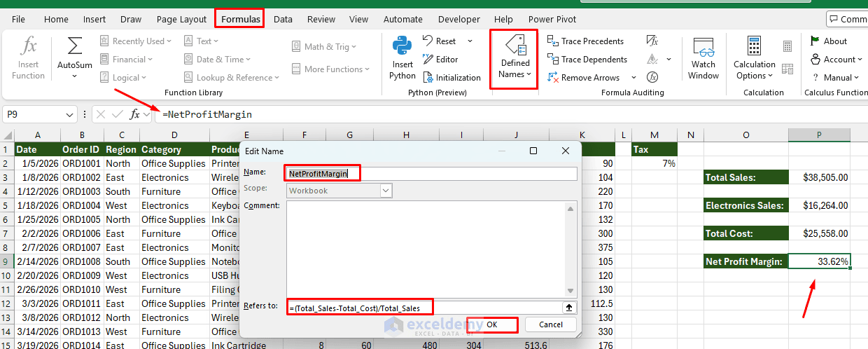868x349 pixels.
Task: Select cell P9 showing 33.62%
Action: [819, 261]
